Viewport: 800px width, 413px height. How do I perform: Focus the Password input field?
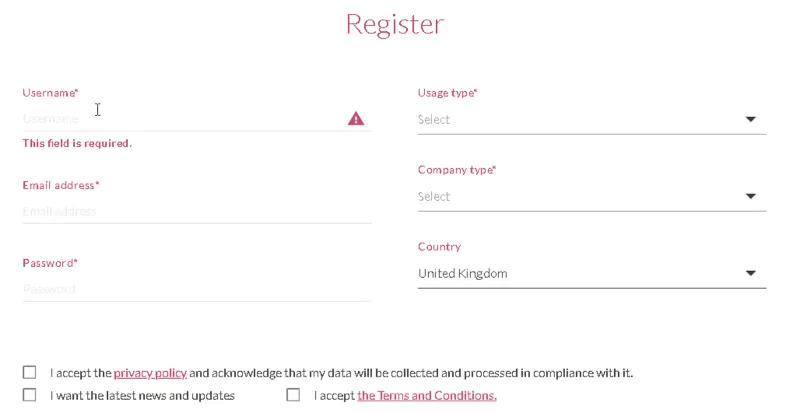pos(197,289)
